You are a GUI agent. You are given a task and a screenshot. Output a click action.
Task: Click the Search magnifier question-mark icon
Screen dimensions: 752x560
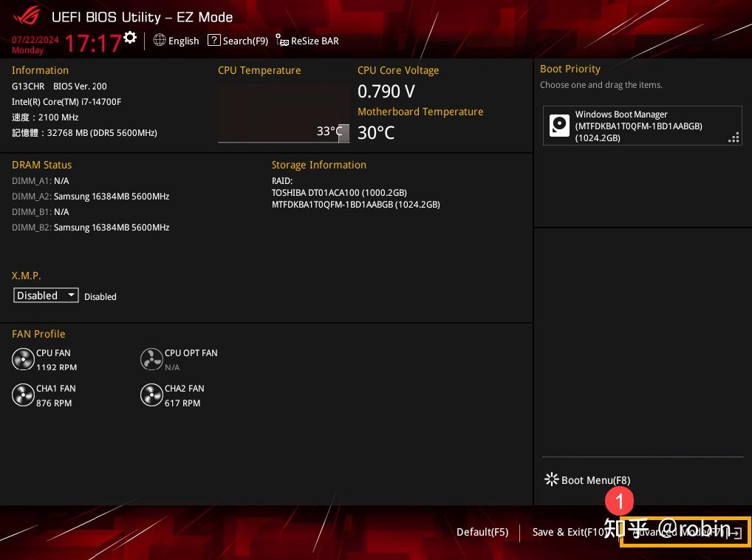tap(213, 41)
